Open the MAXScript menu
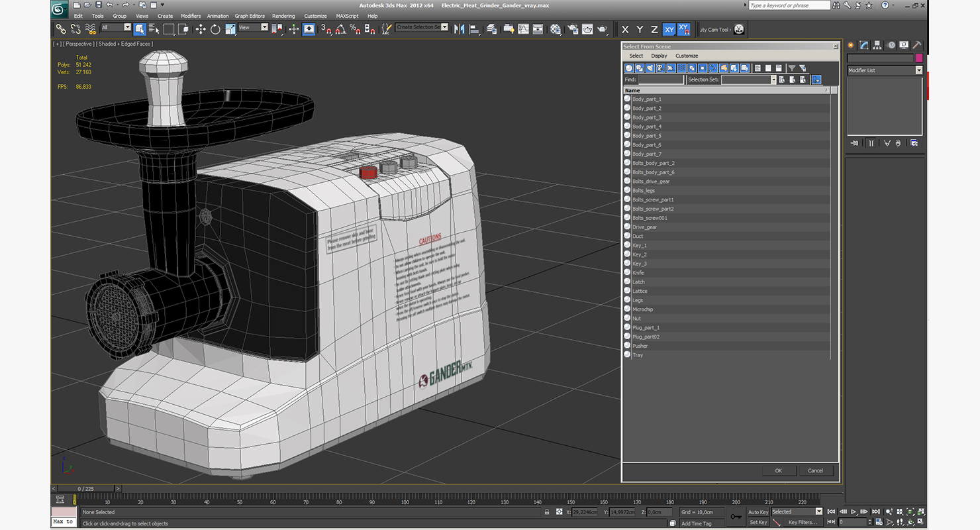The height and width of the screenshot is (530, 980). click(347, 16)
